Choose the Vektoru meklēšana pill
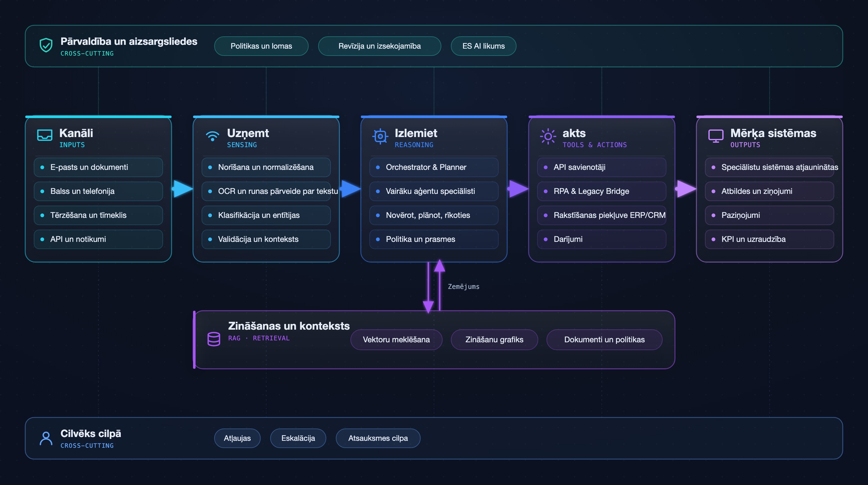This screenshot has width=868, height=485. (x=396, y=340)
